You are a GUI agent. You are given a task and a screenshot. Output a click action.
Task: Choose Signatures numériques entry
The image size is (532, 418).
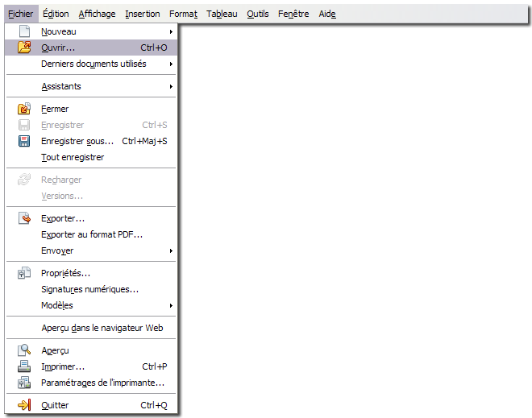pyautogui.click(x=89, y=289)
